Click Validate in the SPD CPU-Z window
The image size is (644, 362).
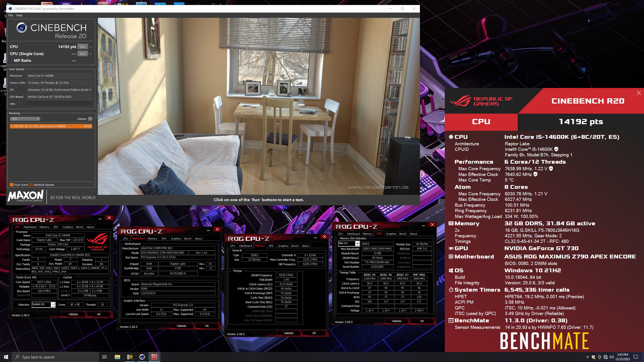pos(396,321)
